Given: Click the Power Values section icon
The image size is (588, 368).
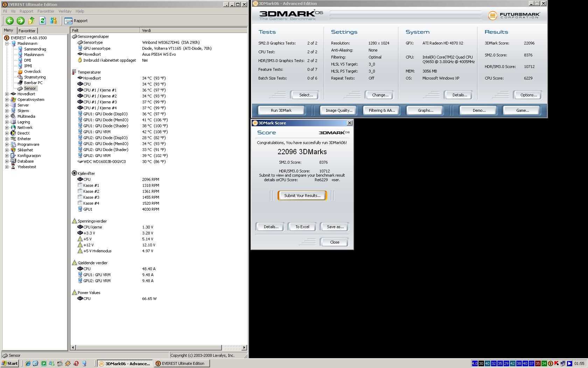Looking at the screenshot, I should [x=74, y=293].
